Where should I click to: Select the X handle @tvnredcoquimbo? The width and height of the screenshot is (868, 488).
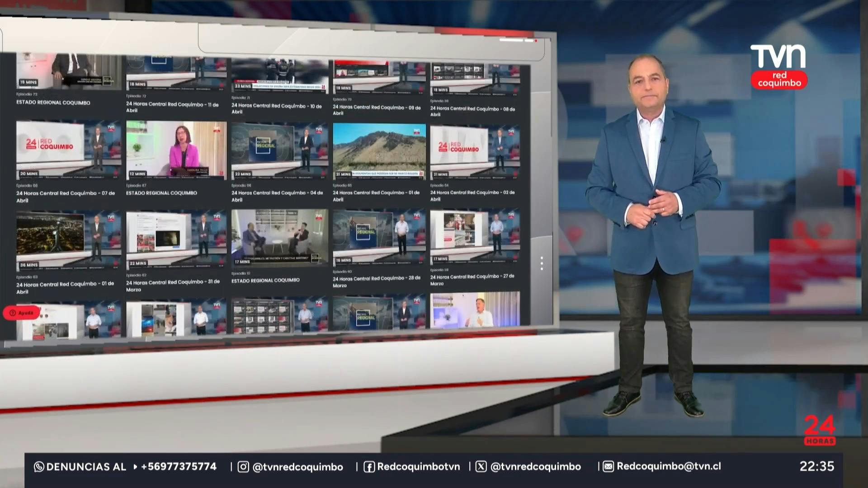(535, 466)
